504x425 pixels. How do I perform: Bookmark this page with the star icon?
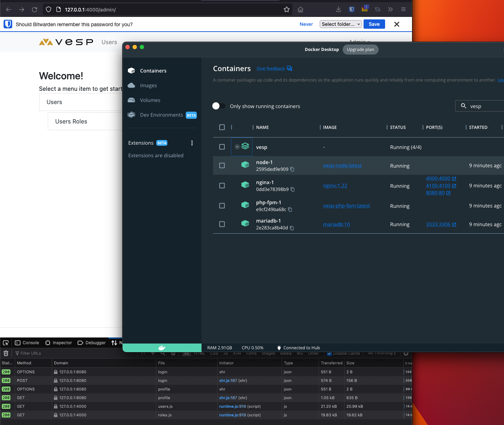286,10
